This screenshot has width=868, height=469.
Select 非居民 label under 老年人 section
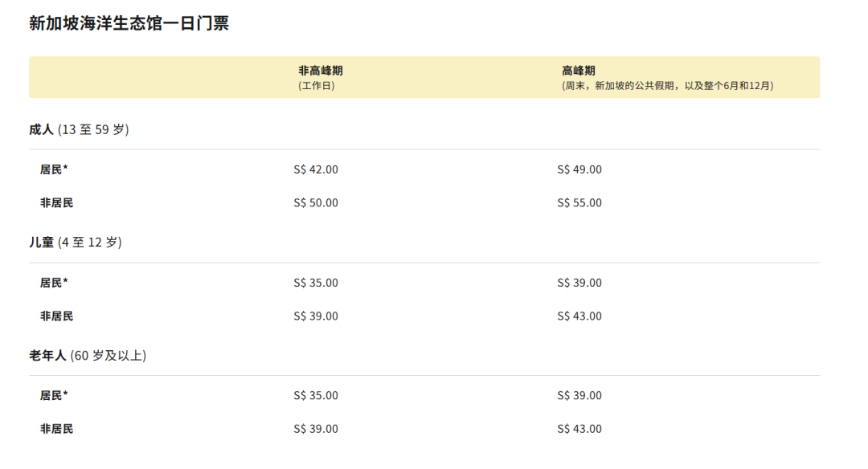click(x=56, y=429)
